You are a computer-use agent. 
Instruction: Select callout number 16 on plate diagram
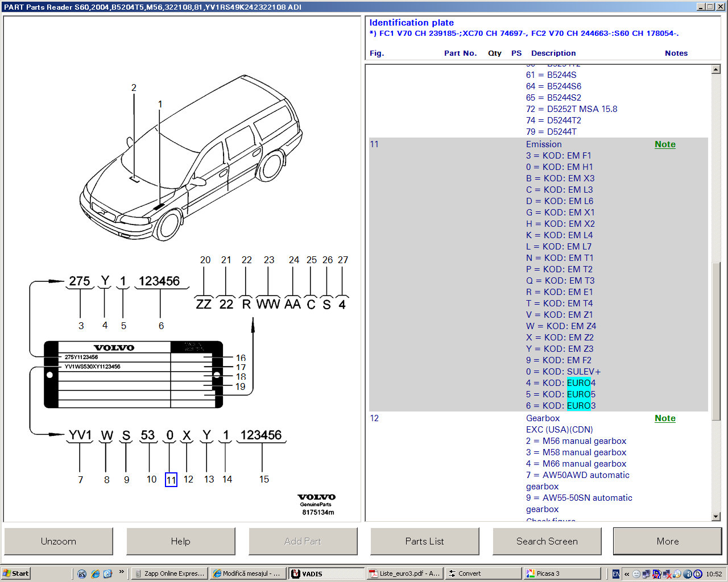pos(241,358)
